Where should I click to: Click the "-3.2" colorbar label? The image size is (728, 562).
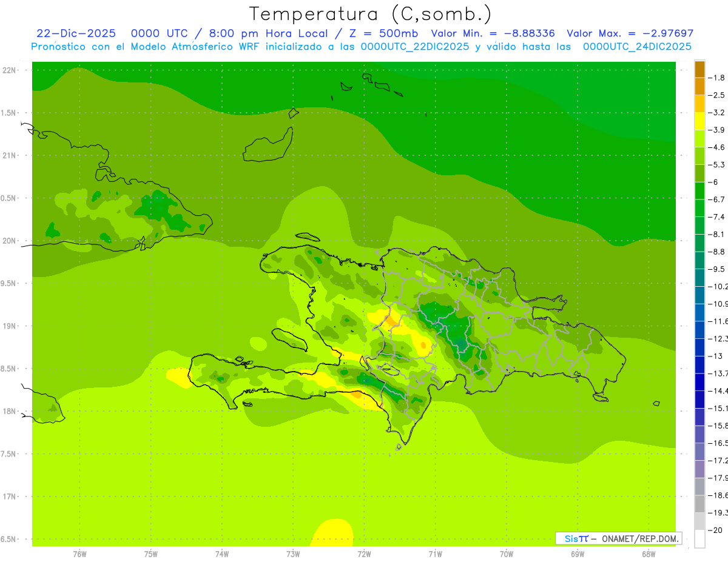(716, 112)
